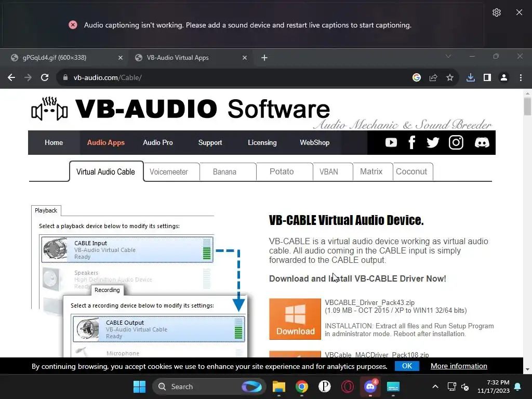Open Chrome three-dot menu

pos(521,77)
